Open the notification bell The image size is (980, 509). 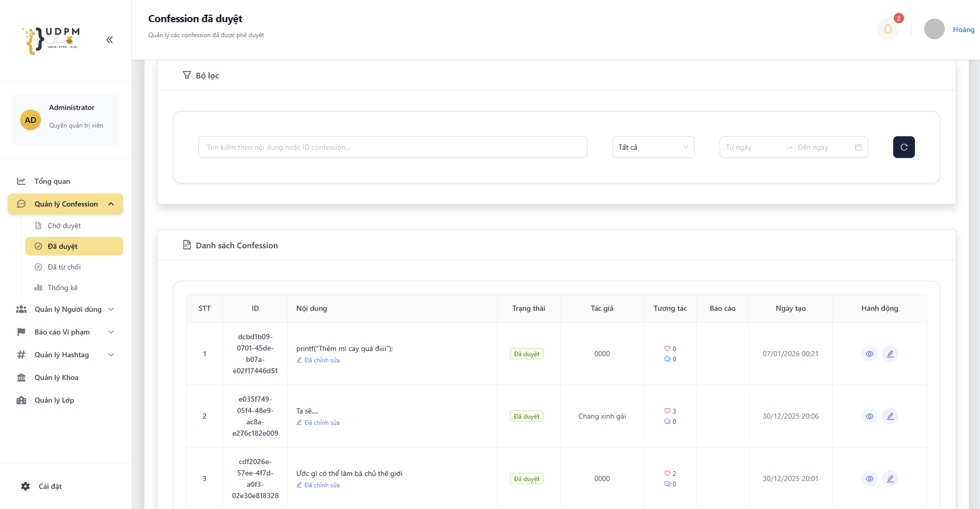click(888, 29)
